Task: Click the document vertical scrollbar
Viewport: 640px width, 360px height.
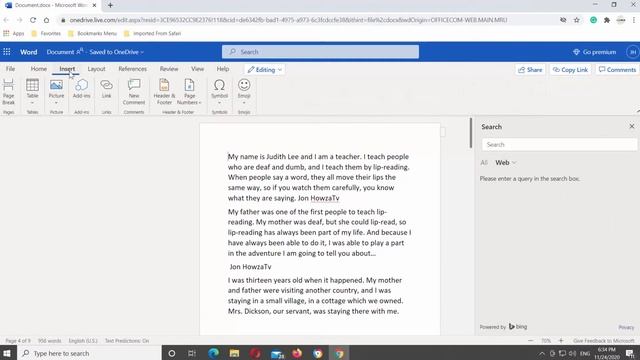Action: 471,133
